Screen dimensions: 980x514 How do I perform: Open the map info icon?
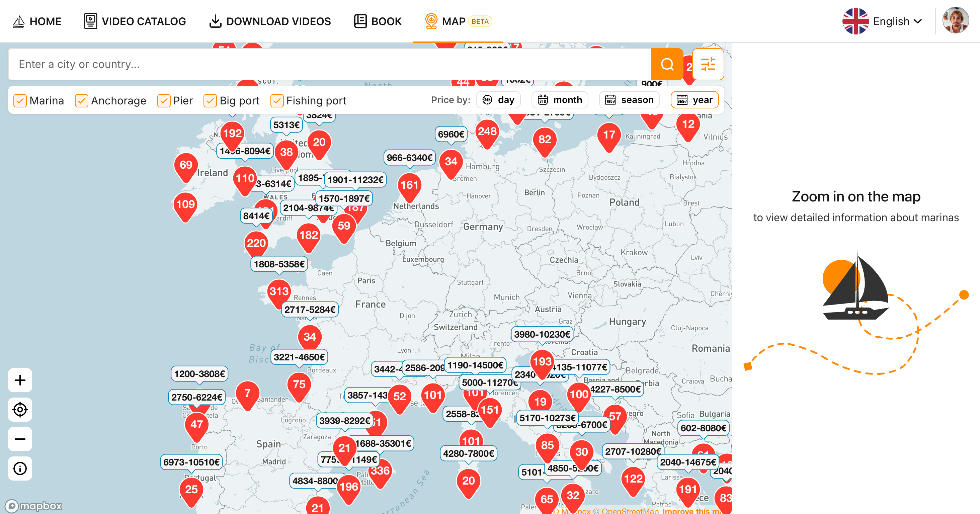coord(20,468)
